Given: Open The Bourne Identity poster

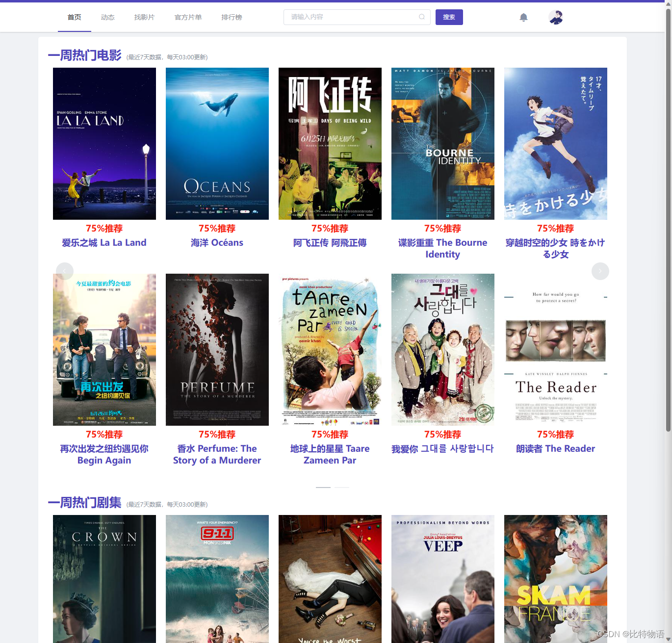Looking at the screenshot, I should 443,144.
